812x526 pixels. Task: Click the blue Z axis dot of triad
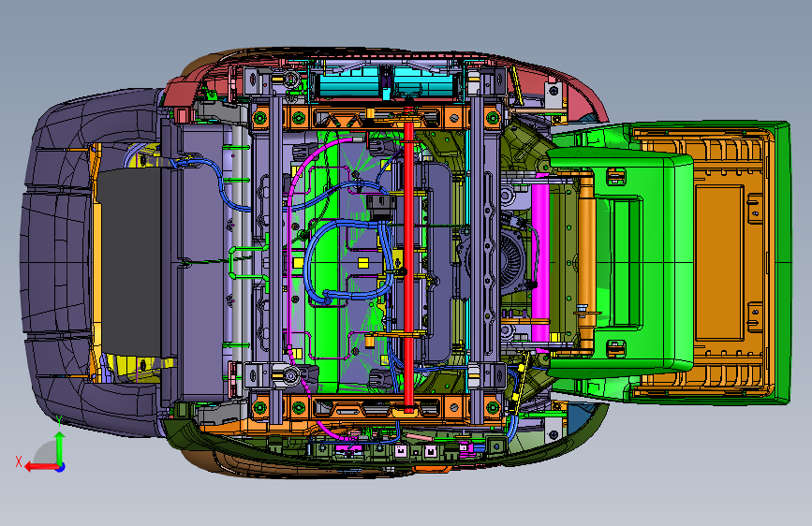[x=61, y=467]
